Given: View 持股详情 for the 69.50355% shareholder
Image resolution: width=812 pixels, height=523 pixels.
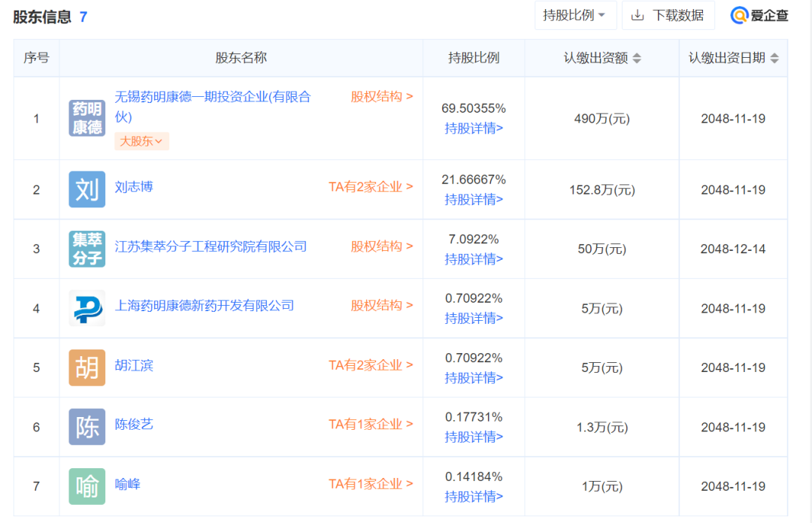Looking at the screenshot, I should (474, 128).
